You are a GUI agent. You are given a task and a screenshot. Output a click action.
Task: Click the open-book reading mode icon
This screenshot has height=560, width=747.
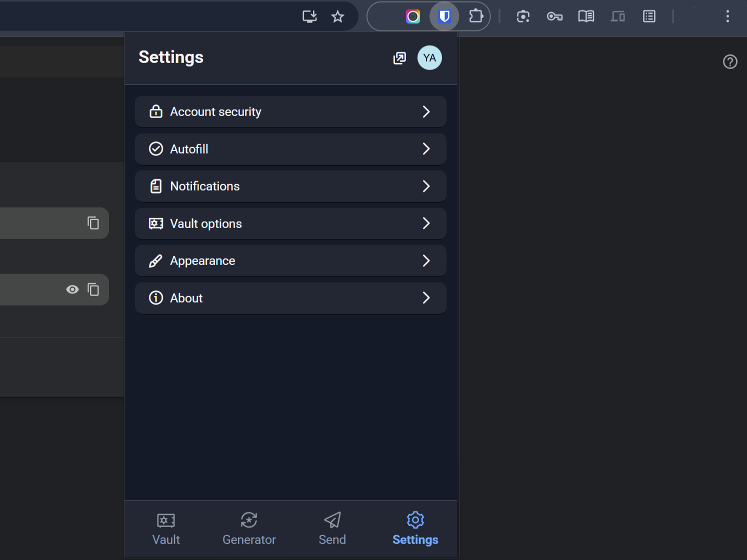(586, 16)
